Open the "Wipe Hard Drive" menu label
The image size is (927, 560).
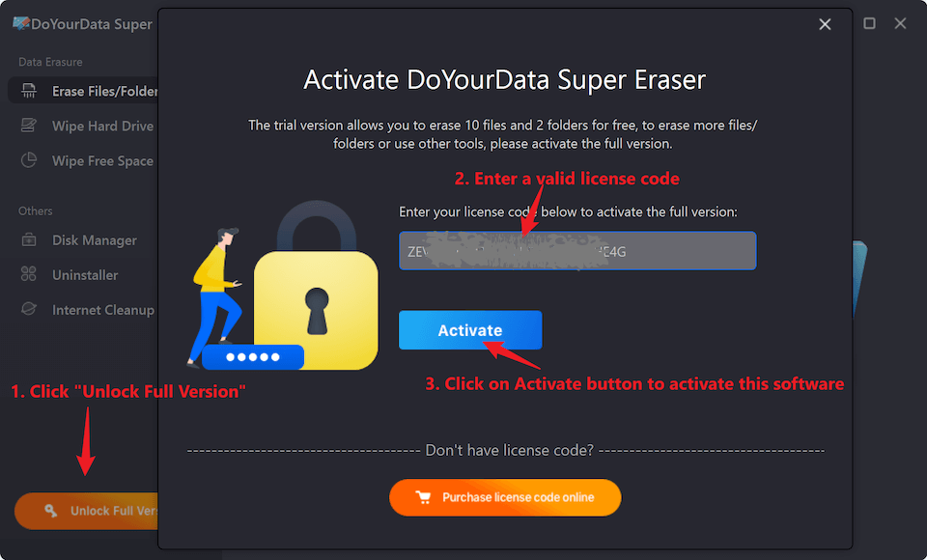(x=102, y=126)
